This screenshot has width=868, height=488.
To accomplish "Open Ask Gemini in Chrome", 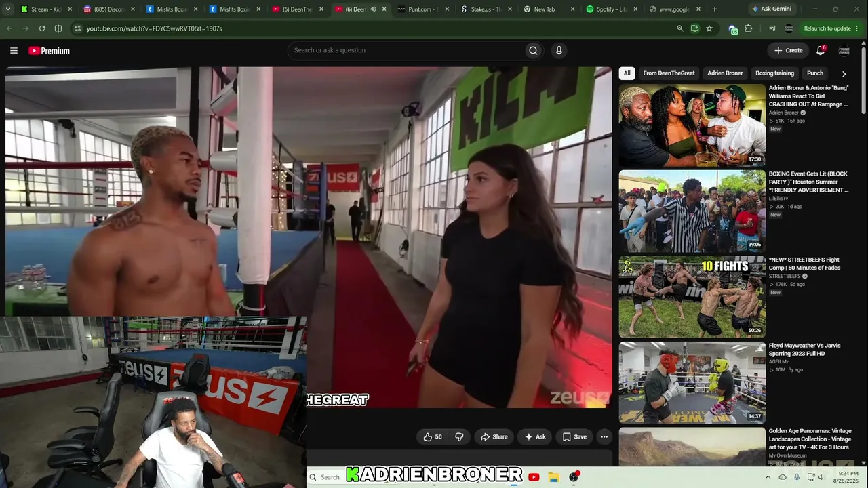I will pos(771,9).
